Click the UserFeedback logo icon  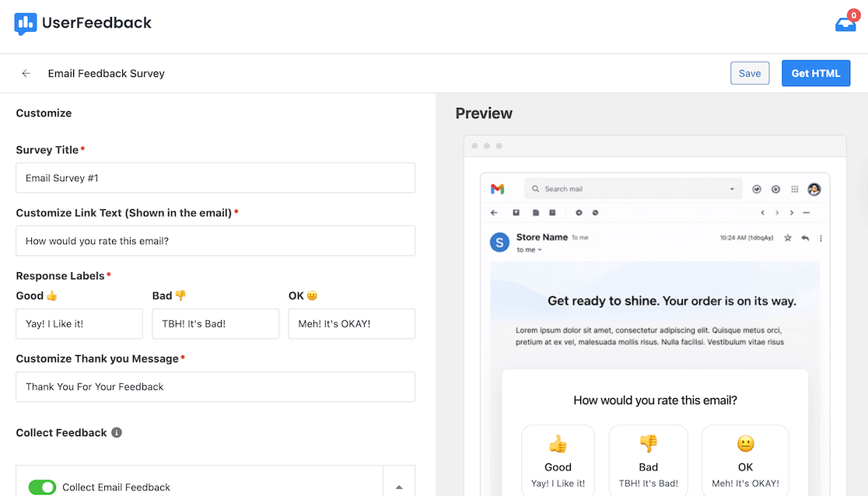[24, 23]
